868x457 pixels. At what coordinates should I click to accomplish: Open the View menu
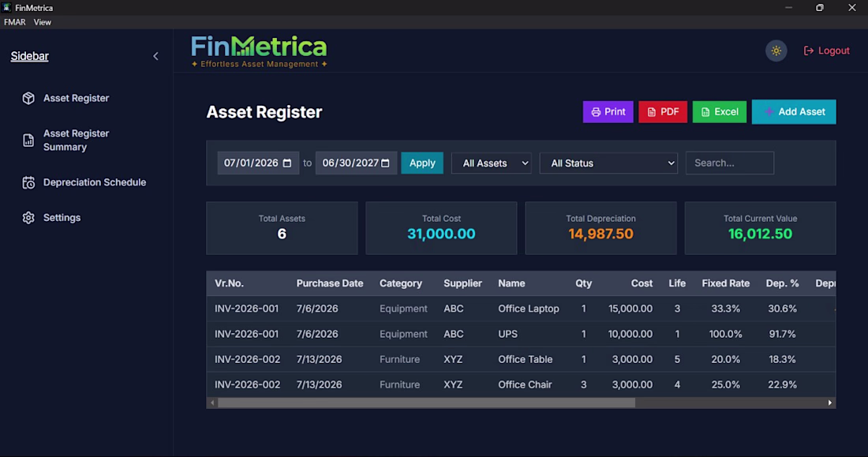coord(42,22)
